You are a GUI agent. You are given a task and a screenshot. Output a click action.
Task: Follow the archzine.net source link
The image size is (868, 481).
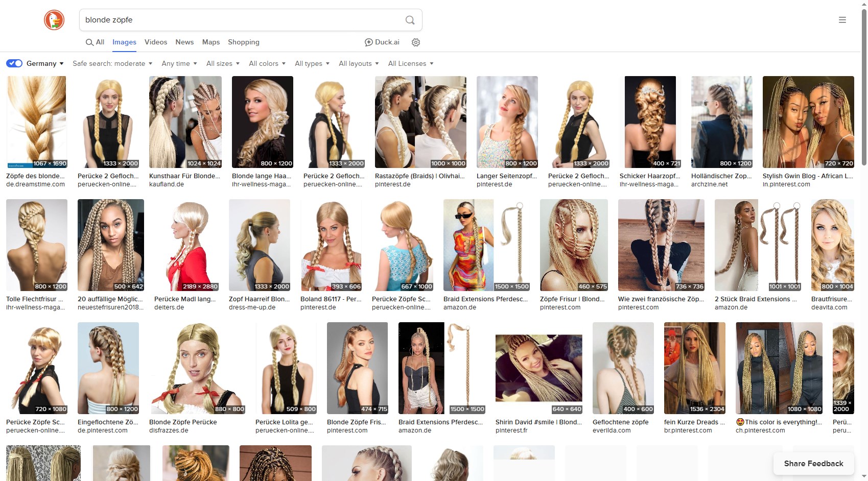pos(710,184)
